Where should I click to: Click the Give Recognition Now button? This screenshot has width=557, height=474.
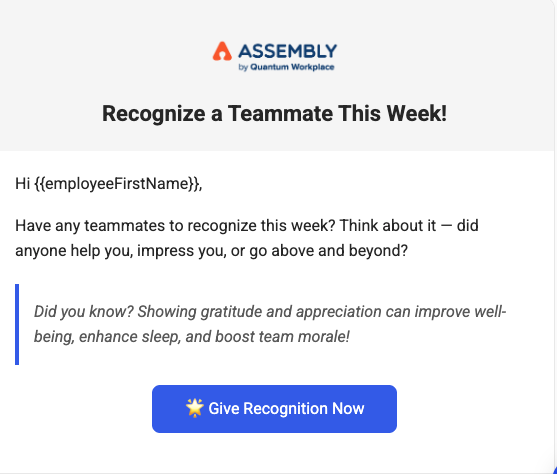274,409
